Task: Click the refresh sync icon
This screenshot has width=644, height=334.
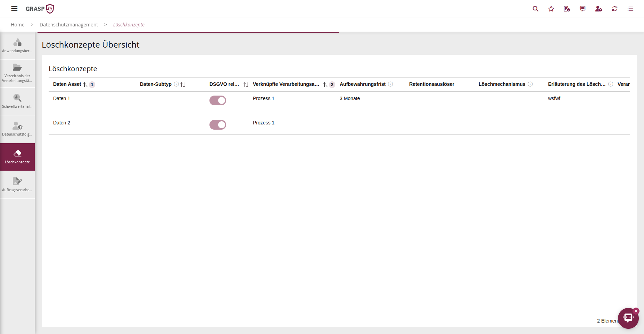Action: point(614,9)
